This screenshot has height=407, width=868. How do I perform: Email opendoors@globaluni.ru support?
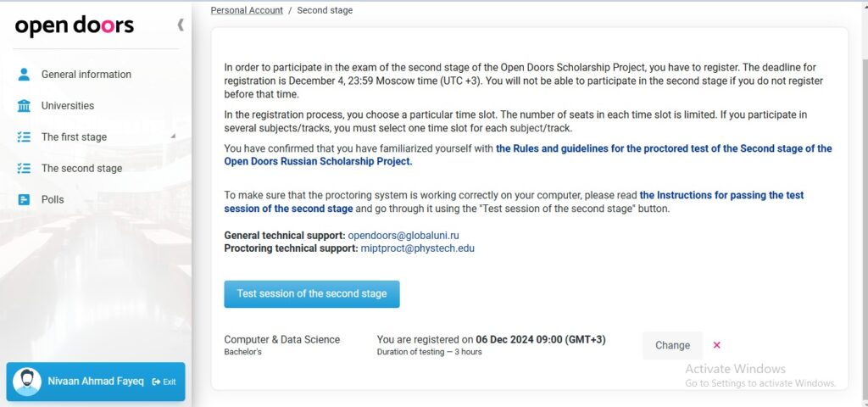(x=403, y=236)
